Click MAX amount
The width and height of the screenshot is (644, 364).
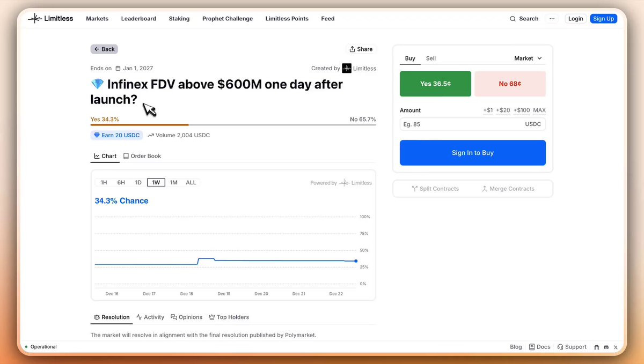pyautogui.click(x=539, y=110)
